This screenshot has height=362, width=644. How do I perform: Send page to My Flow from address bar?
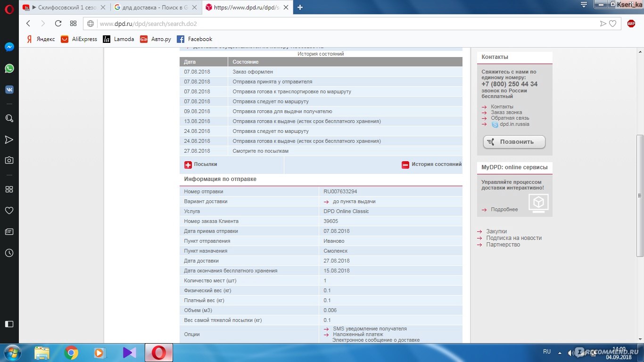603,24
